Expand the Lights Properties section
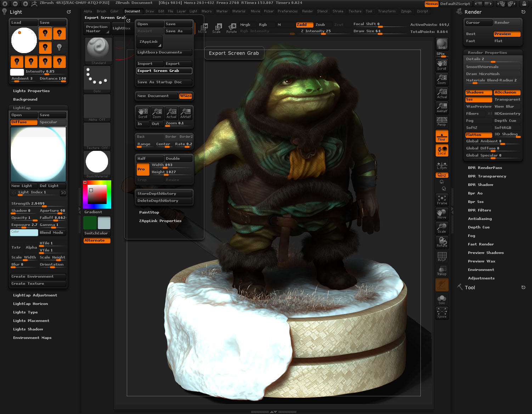 coord(32,91)
